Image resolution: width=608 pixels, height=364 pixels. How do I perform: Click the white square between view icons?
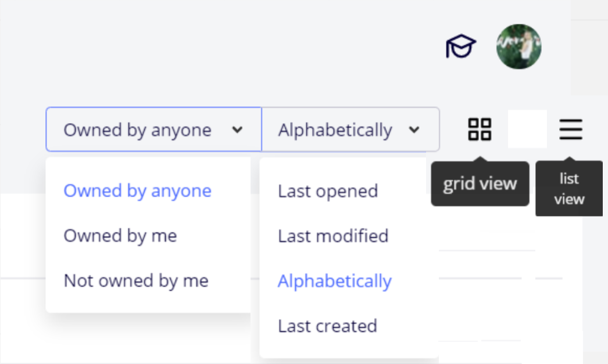pyautogui.click(x=527, y=129)
